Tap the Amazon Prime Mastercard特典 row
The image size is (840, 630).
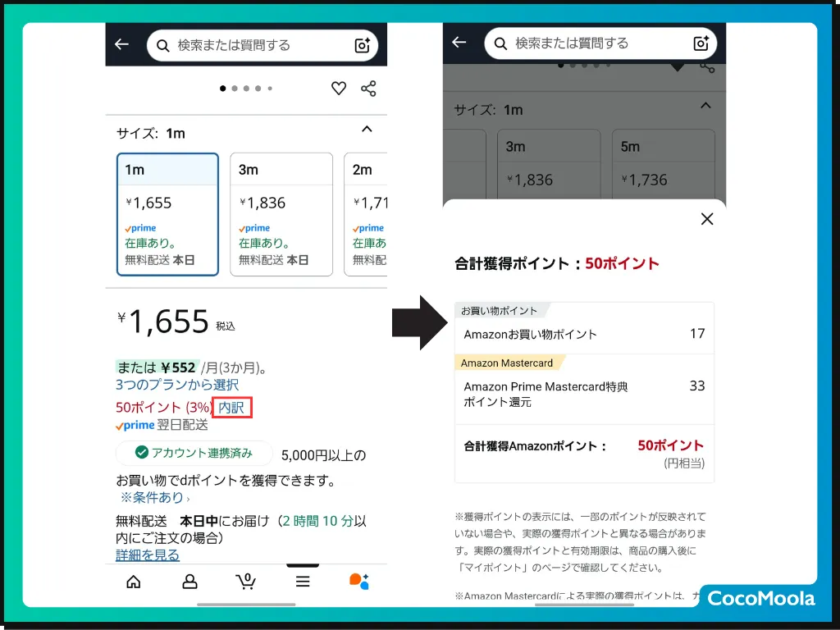(x=584, y=395)
